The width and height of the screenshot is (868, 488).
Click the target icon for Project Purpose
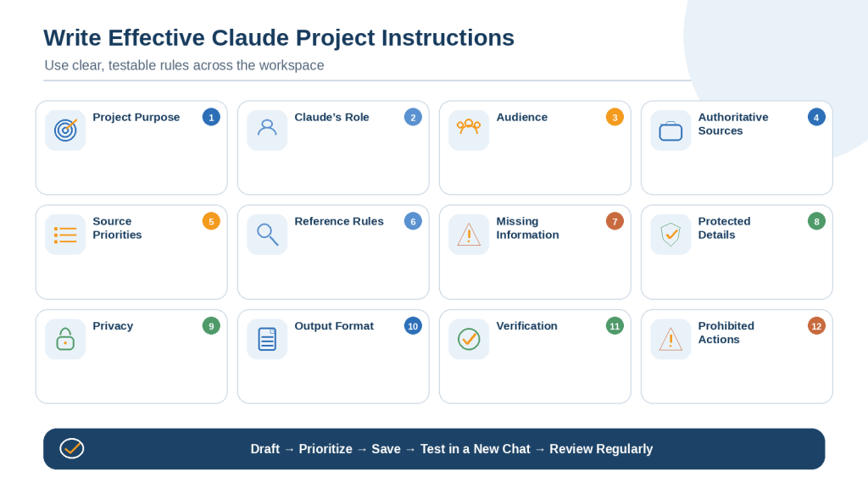coord(65,130)
